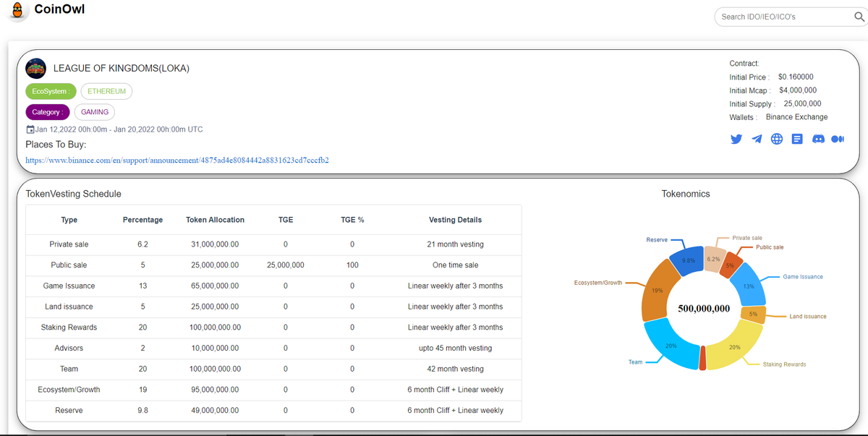Screen dimensions: 868x436
Task: Select the Public sale table row label
Action: pos(69,265)
